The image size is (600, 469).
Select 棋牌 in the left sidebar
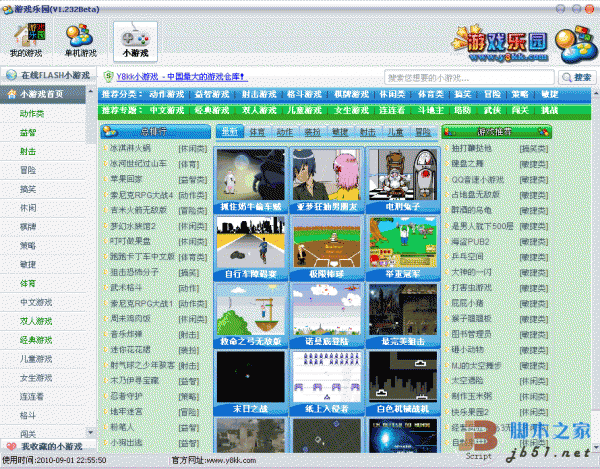point(28,227)
